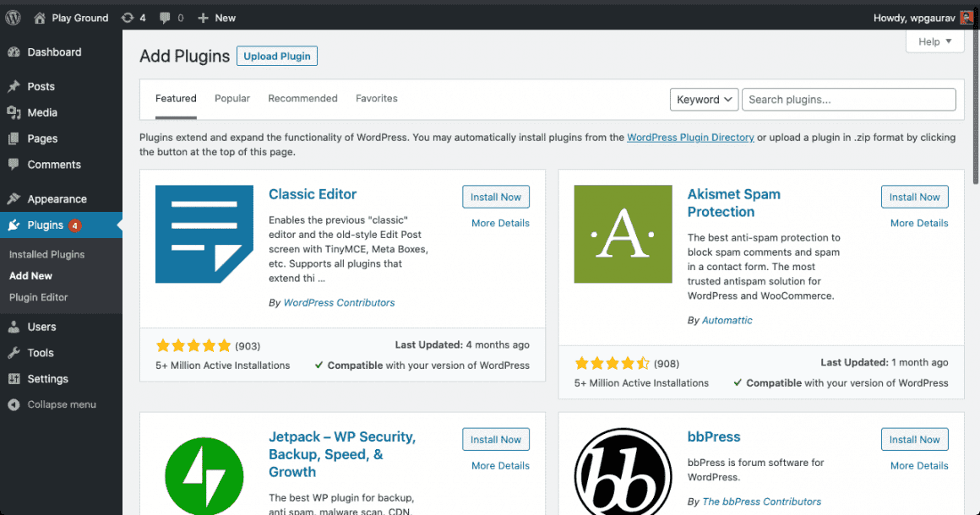Click the Pages document icon
Screen dimensions: 980x515
tap(15, 138)
